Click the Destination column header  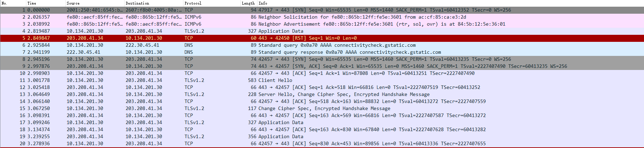click(153, 3)
